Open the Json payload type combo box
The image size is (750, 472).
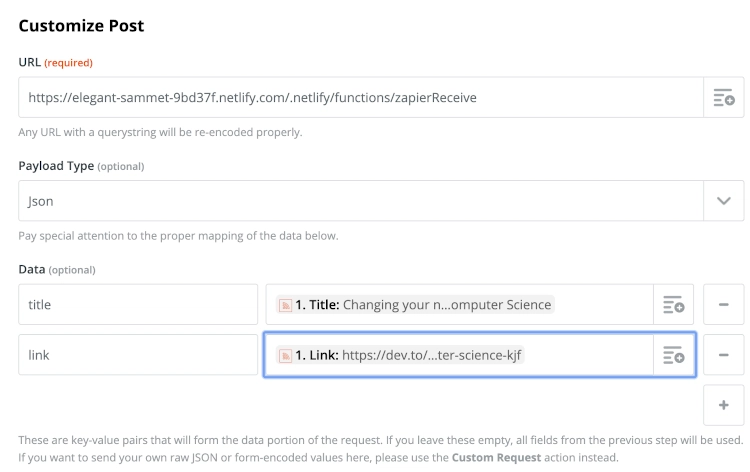[360, 201]
